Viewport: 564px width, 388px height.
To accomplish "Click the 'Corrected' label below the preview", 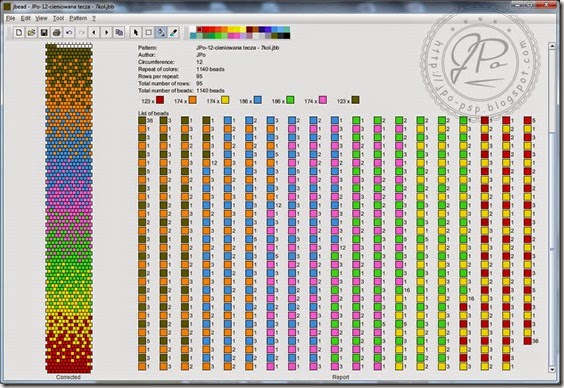I will (x=68, y=377).
